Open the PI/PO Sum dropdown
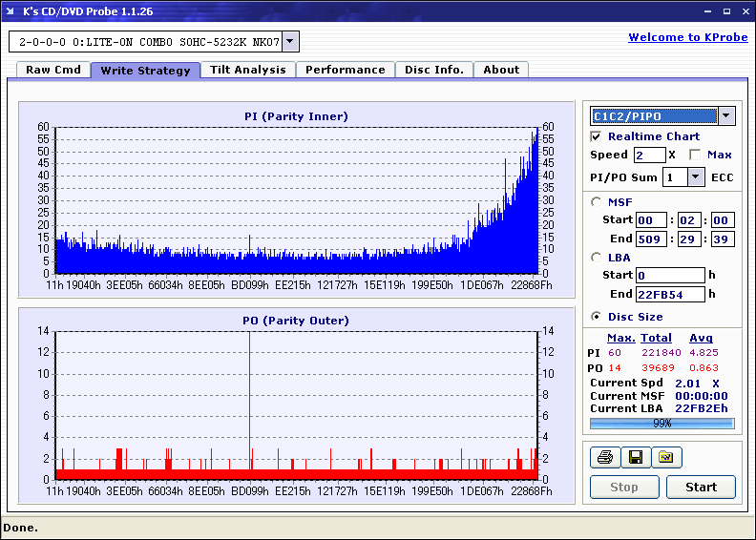 (695, 177)
